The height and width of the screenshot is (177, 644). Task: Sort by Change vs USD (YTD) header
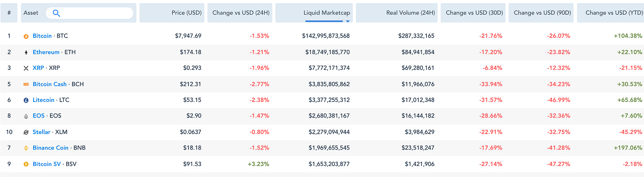(x=611, y=13)
